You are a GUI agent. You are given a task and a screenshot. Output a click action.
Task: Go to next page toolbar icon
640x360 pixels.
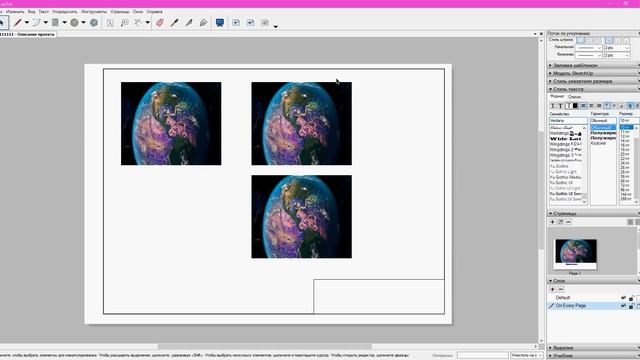(265, 22)
